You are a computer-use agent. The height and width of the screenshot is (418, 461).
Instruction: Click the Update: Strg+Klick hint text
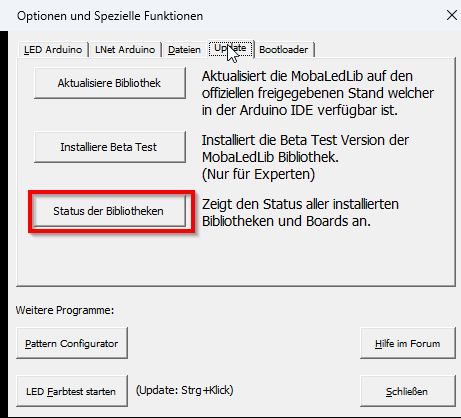point(184,390)
